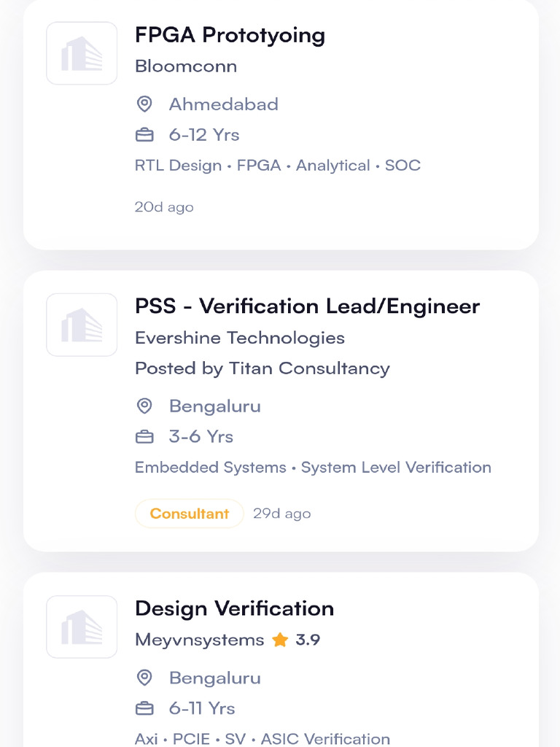
Task: Click the RTL Design skills line
Action: (x=277, y=166)
